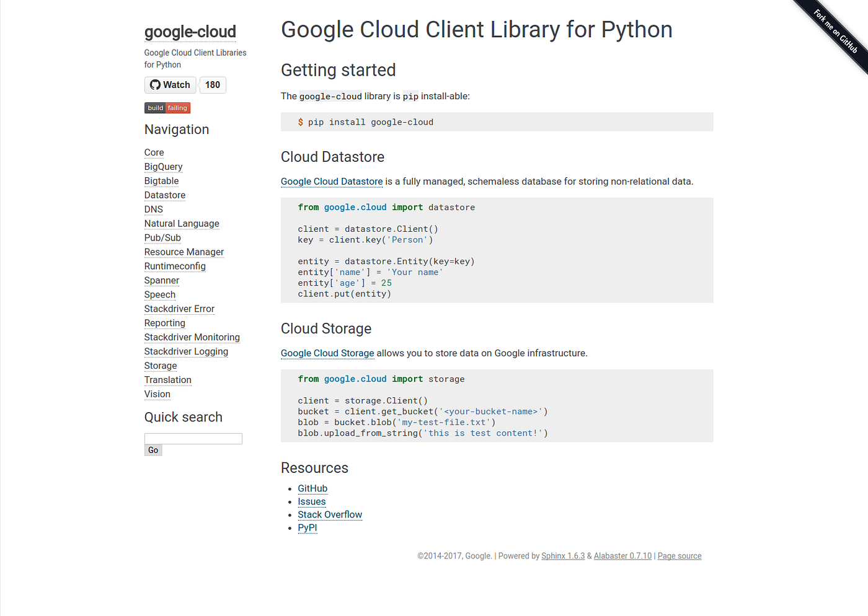Image resolution: width=868 pixels, height=616 pixels.
Task: Open the BigQuery navigation link
Action: click(x=163, y=166)
